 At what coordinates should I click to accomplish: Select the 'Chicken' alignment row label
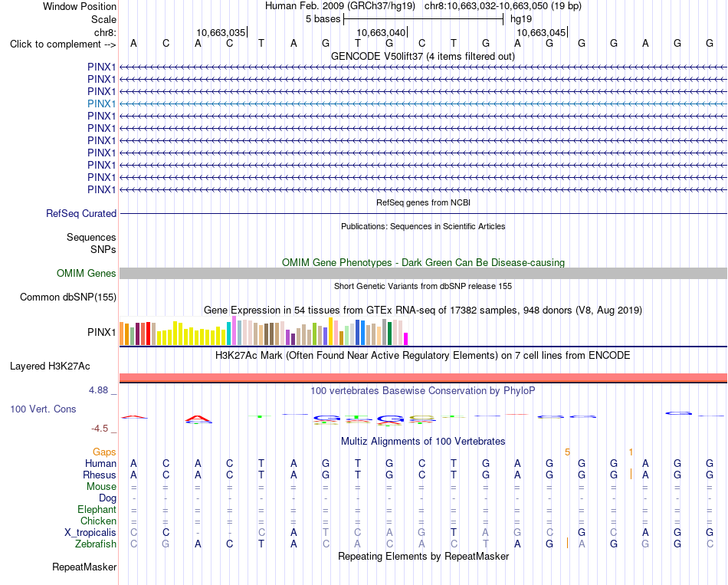(98, 521)
